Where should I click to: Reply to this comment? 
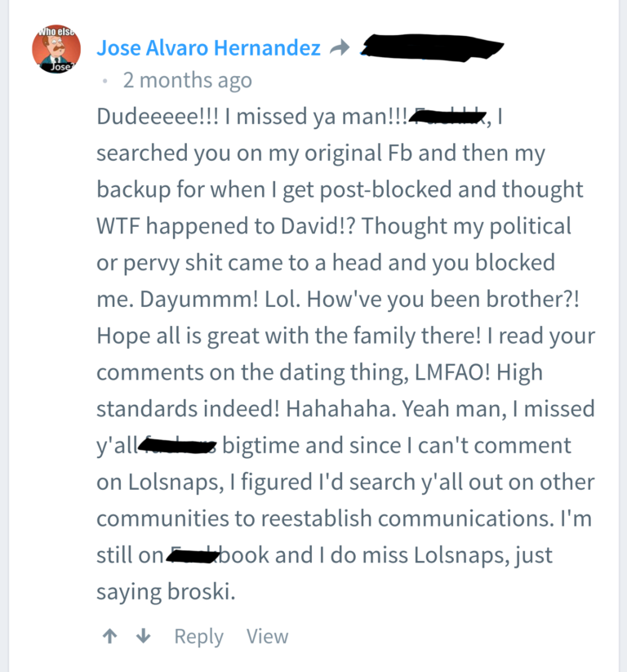(x=198, y=636)
